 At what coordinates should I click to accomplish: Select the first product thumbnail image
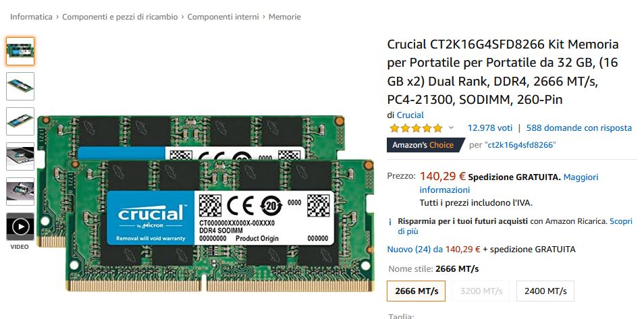(20, 51)
